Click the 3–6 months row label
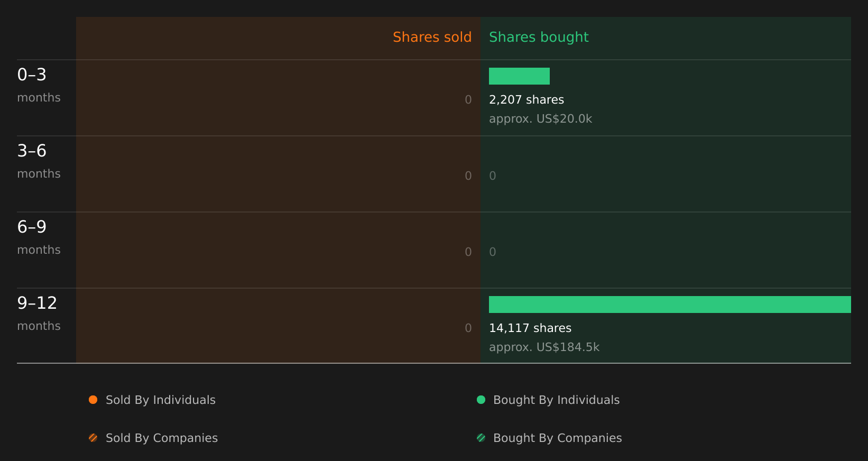Image resolution: width=868 pixels, height=461 pixels. pos(39,161)
